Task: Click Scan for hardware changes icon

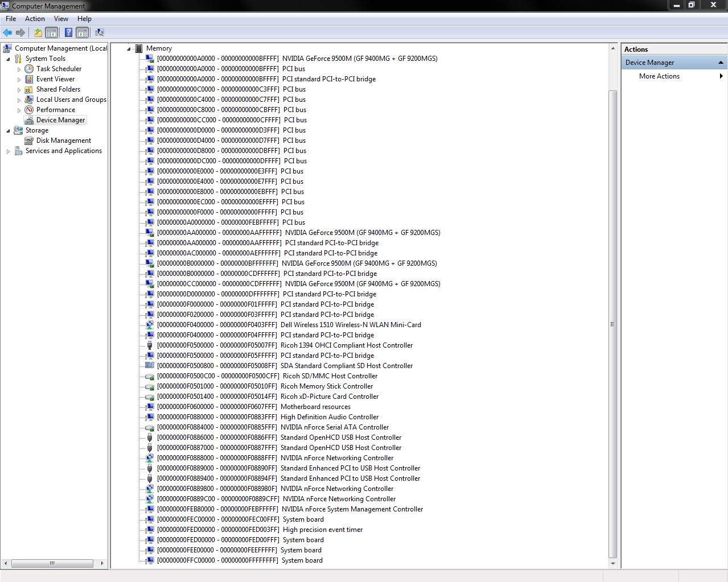Action: (x=100, y=32)
